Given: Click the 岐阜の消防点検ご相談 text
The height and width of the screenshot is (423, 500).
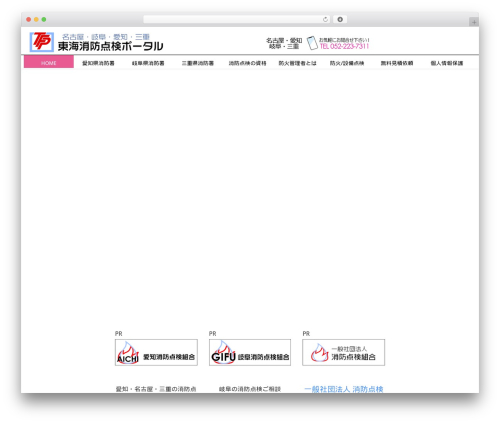Looking at the screenshot, I should click(x=250, y=389).
